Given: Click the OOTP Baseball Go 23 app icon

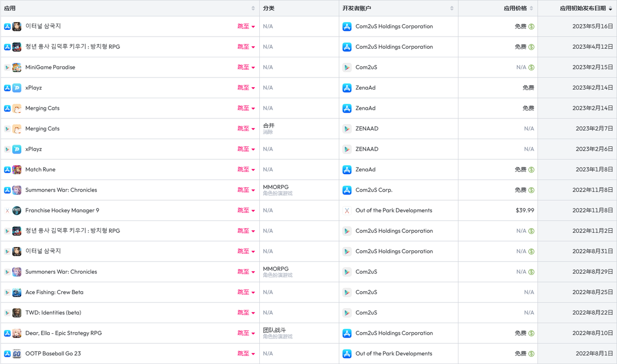Looking at the screenshot, I should [17, 353].
